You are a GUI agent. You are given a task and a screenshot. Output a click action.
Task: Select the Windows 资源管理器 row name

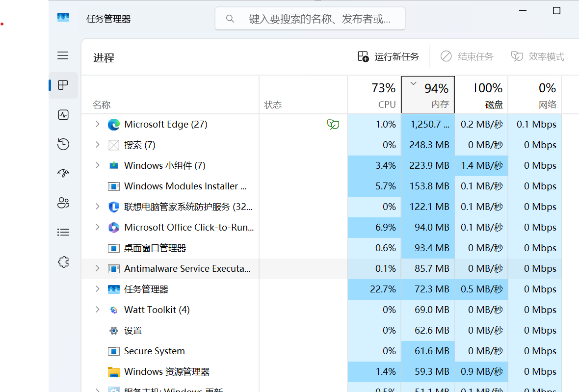pos(167,372)
